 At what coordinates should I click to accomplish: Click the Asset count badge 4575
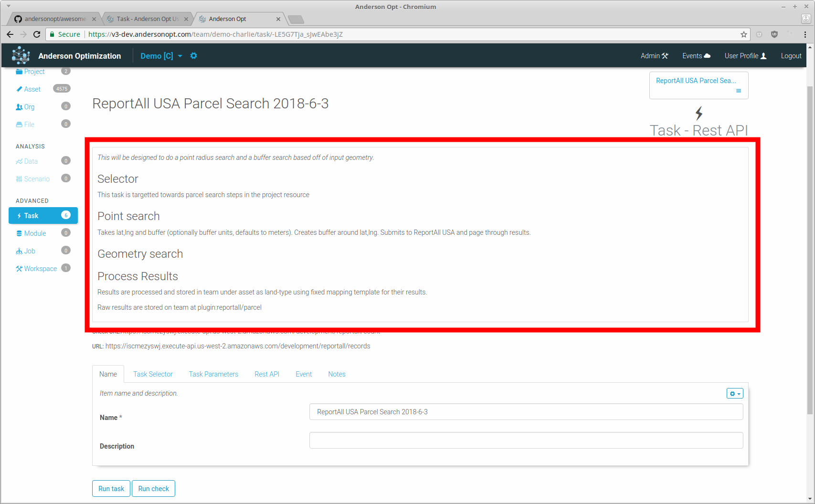[x=62, y=89]
